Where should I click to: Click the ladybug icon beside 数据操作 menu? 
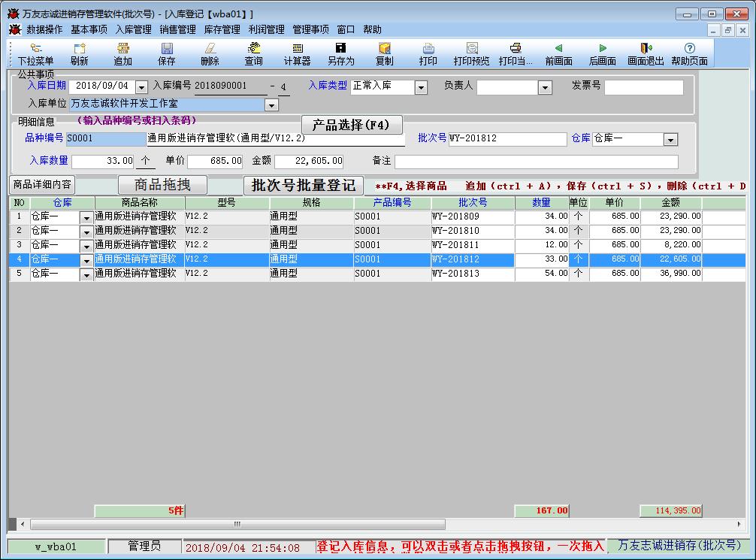coord(15,30)
